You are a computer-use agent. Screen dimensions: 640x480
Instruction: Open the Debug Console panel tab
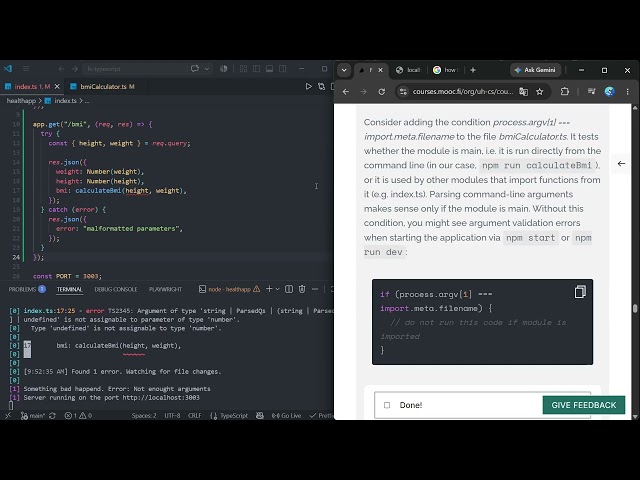point(116,289)
